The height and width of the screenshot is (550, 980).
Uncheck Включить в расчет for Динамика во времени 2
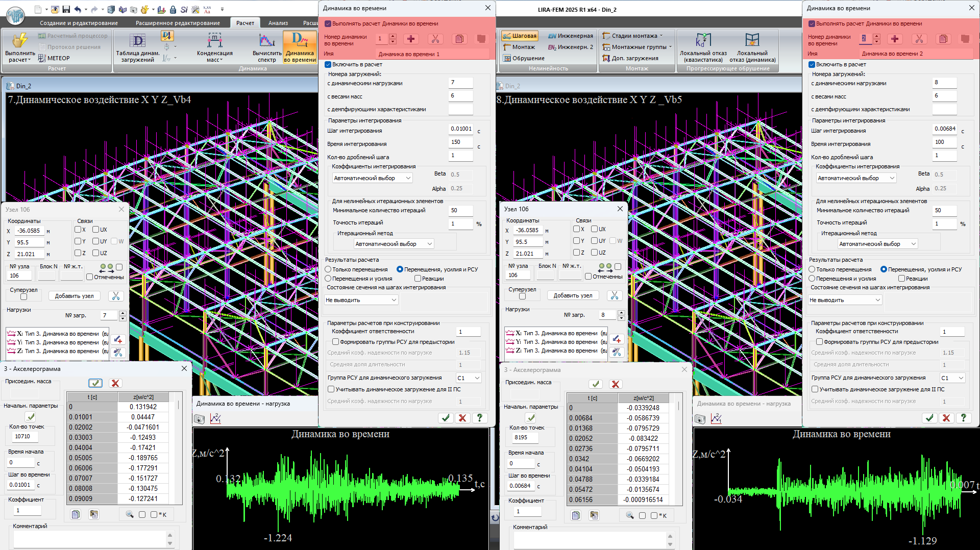tap(812, 64)
